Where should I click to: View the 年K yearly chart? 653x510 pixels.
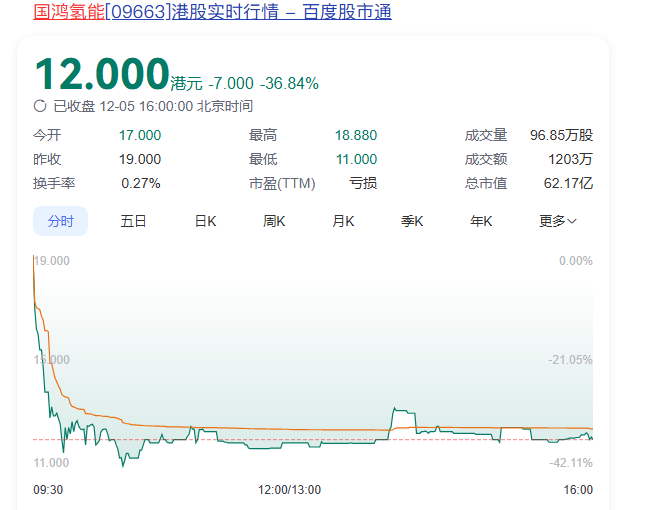pos(481,221)
